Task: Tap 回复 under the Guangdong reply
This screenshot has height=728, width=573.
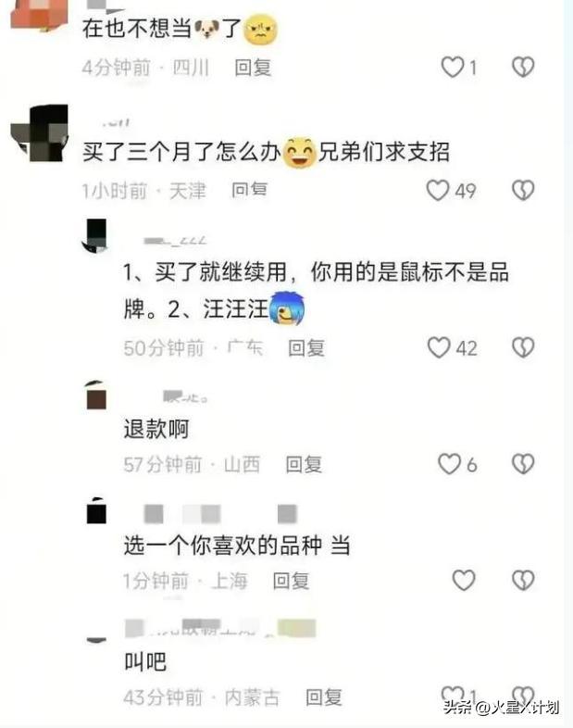Action: 306,347
